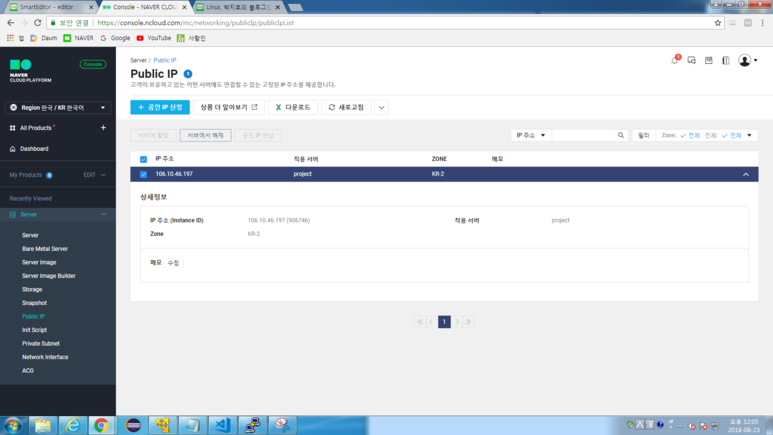773x435 pixels.
Task: Click 상품 더 알아보기 button
Action: point(229,107)
